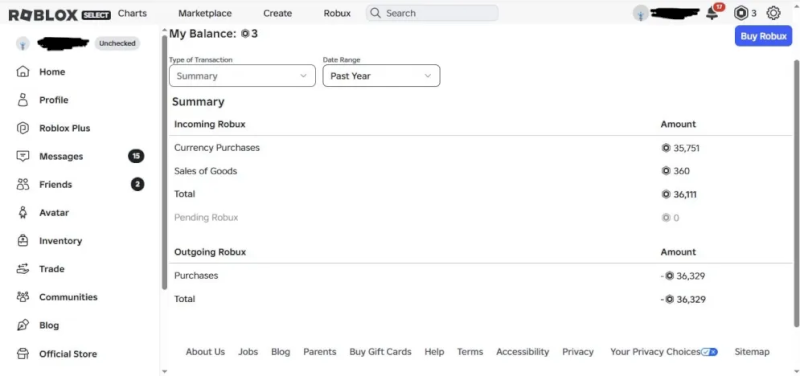Image resolution: width=800 pixels, height=376 pixels.
Task: Click the Avatar figure icon
Action: [22, 213]
